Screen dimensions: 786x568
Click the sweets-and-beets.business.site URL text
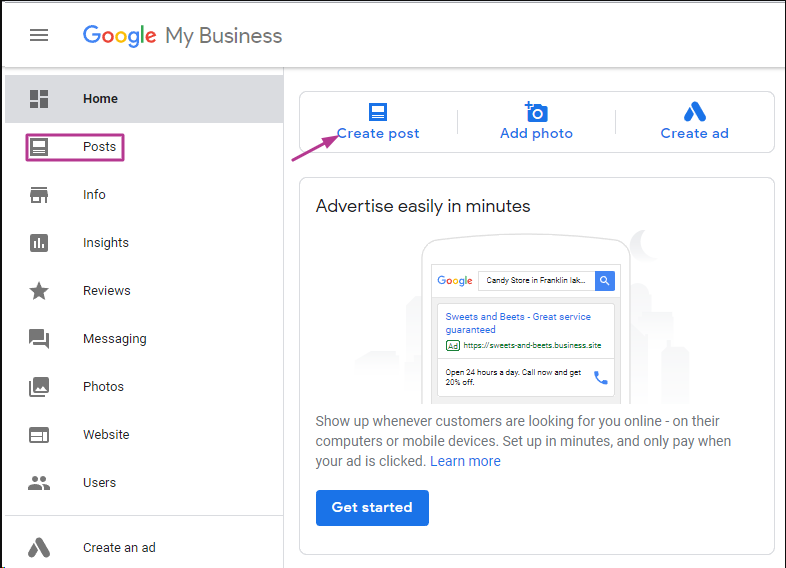click(532, 345)
